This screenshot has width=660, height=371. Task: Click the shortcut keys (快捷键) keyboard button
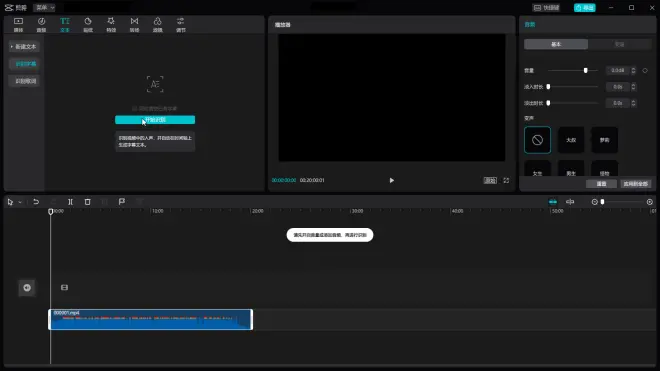(546, 8)
